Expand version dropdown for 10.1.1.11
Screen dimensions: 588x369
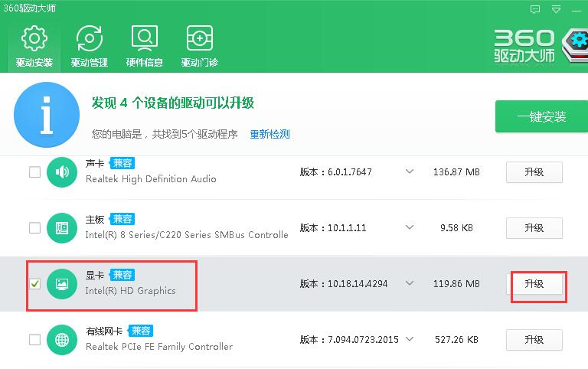[410, 227]
